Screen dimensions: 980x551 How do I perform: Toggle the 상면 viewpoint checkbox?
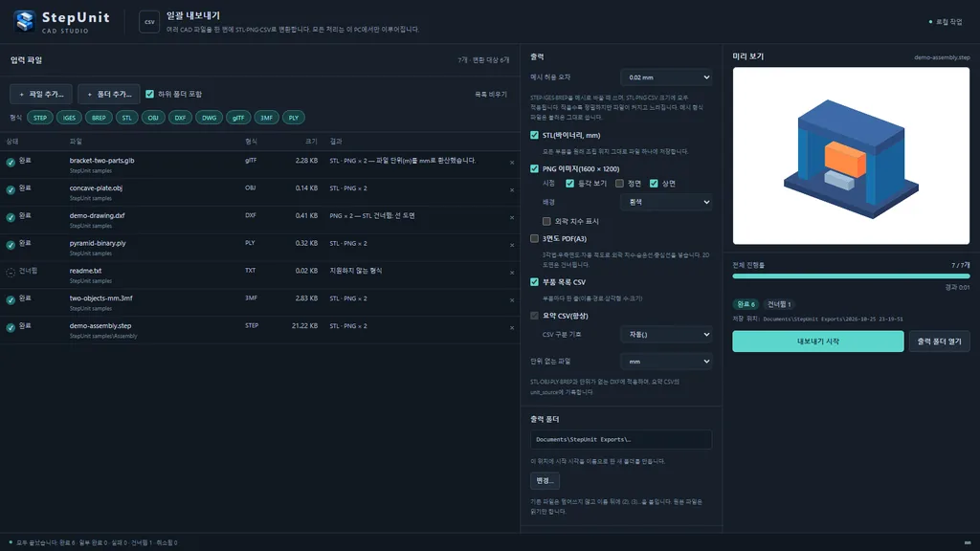[x=654, y=184]
